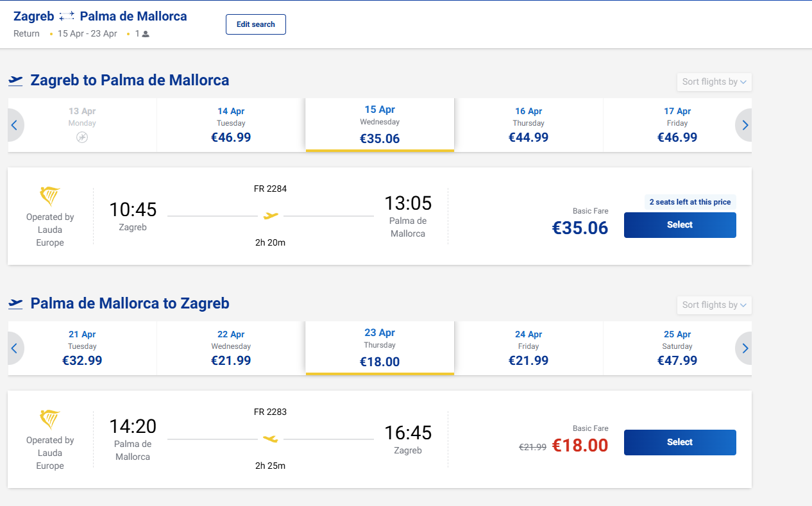Click the airplane icon beside the Zagreb to Palma heading

click(15, 81)
